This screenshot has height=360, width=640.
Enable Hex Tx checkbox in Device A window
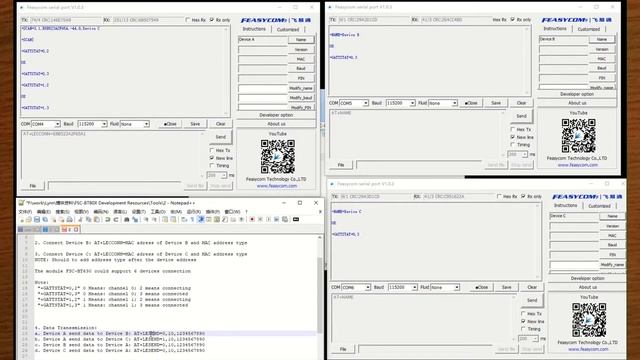tap(212, 150)
